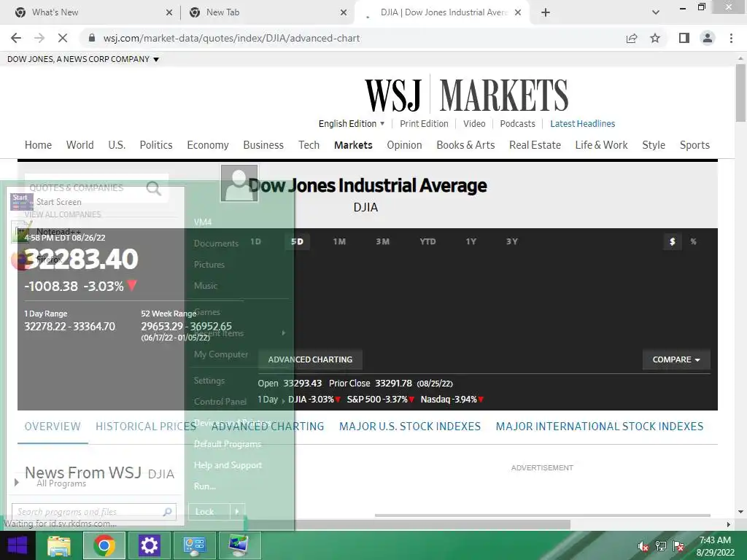Open the Chrome profile avatar
747x560 pixels.
point(708,38)
